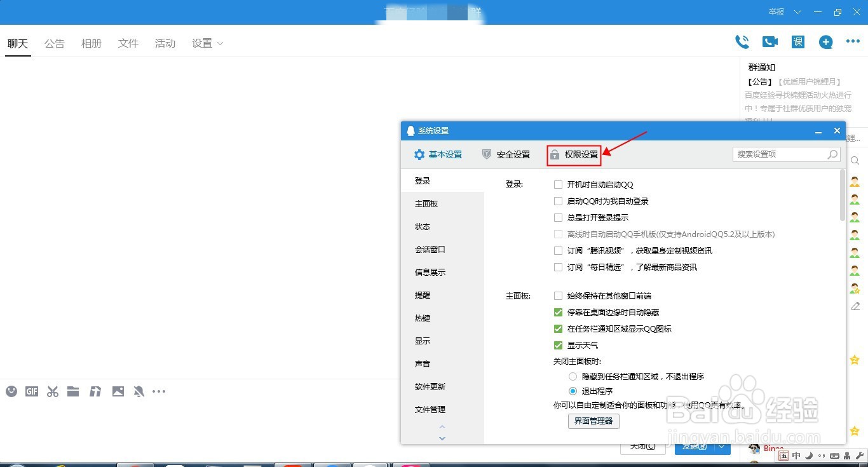Click the 举报 report link

pyautogui.click(x=776, y=12)
